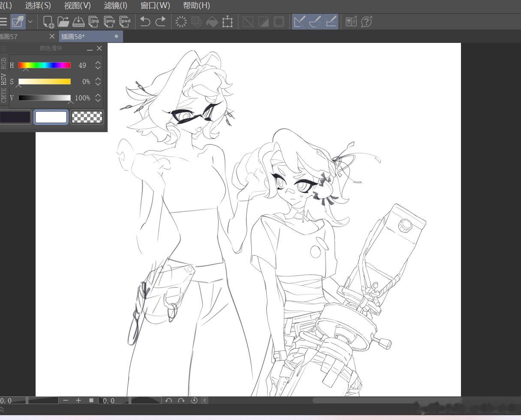Adjust the S value stepper arrows
The height and width of the screenshot is (420, 521).
coord(98,82)
